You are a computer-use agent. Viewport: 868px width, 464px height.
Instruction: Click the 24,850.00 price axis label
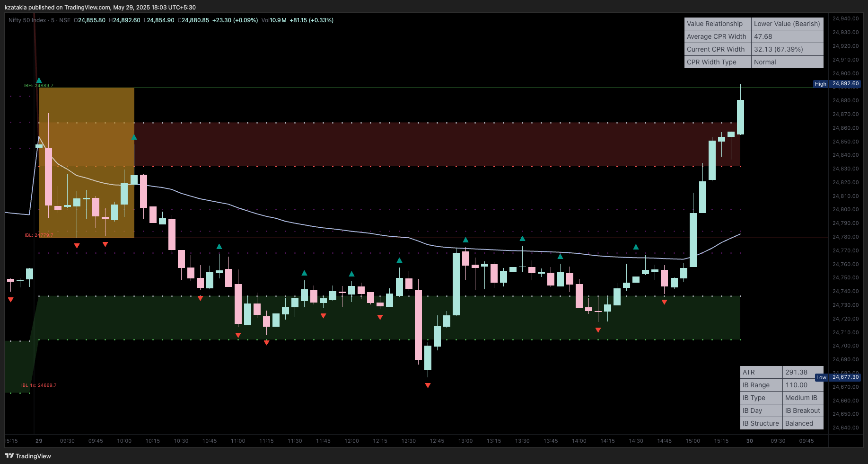point(846,142)
